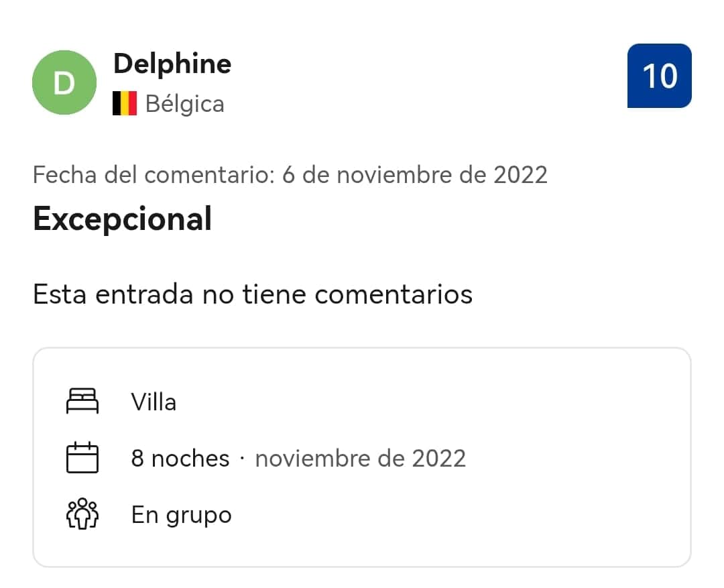Image resolution: width=724 pixels, height=588 pixels.
Task: Click the stay details card
Action: point(362,457)
